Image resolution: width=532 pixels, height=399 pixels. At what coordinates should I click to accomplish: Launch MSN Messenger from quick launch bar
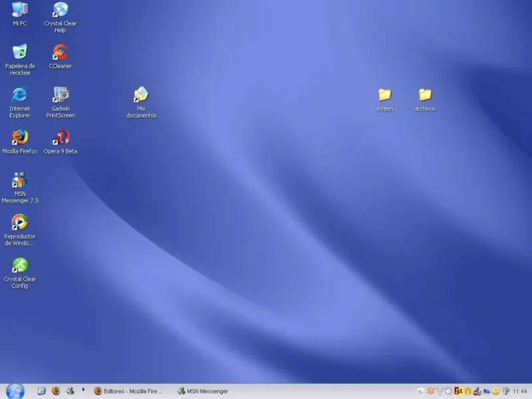pos(70,391)
